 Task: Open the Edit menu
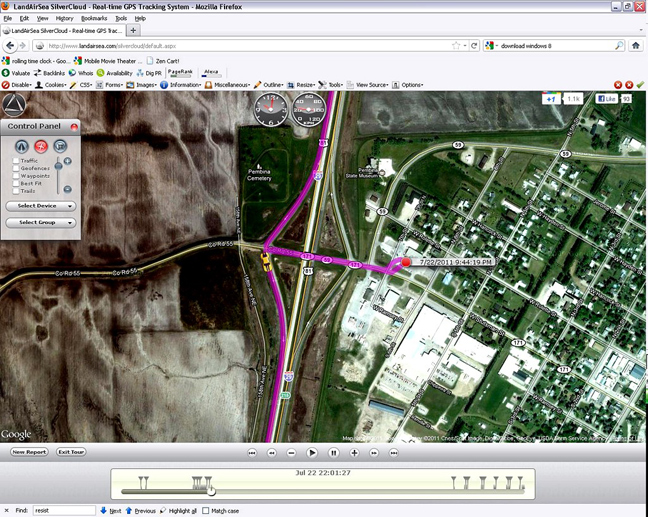point(24,19)
